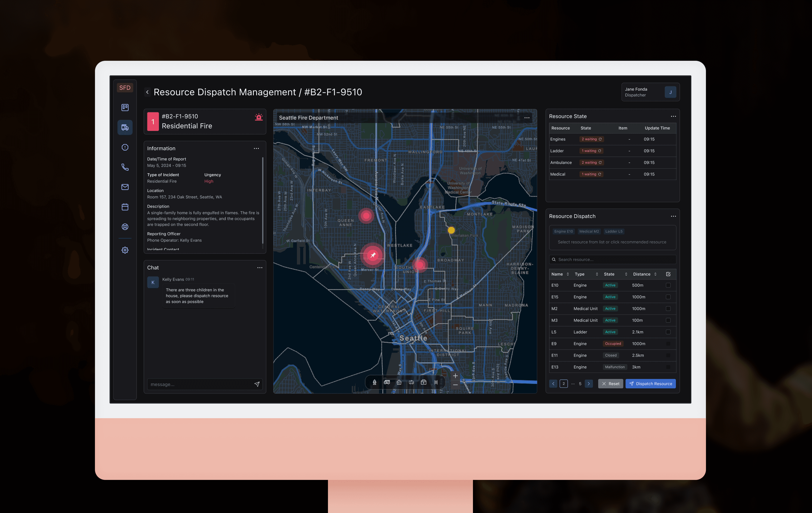Toggle the house fire map filter icon
The height and width of the screenshot is (513, 812).
(x=399, y=382)
